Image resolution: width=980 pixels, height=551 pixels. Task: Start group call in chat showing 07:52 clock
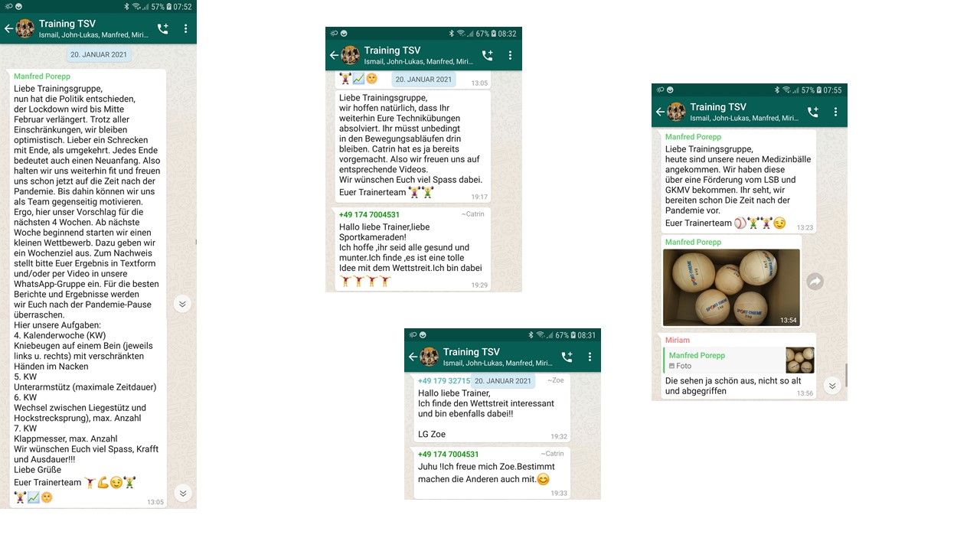coord(163,28)
